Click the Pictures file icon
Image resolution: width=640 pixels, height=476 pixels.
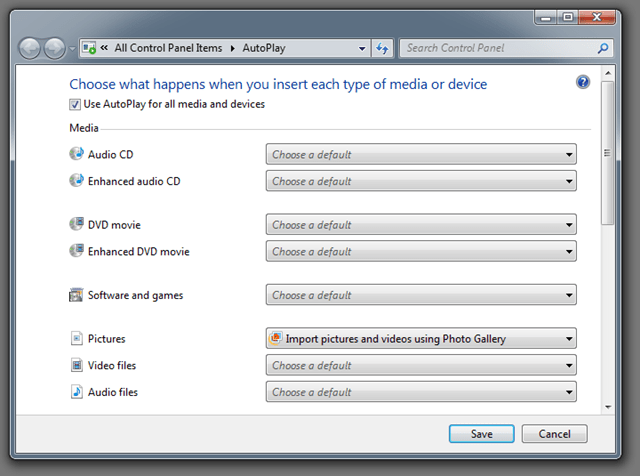point(76,339)
